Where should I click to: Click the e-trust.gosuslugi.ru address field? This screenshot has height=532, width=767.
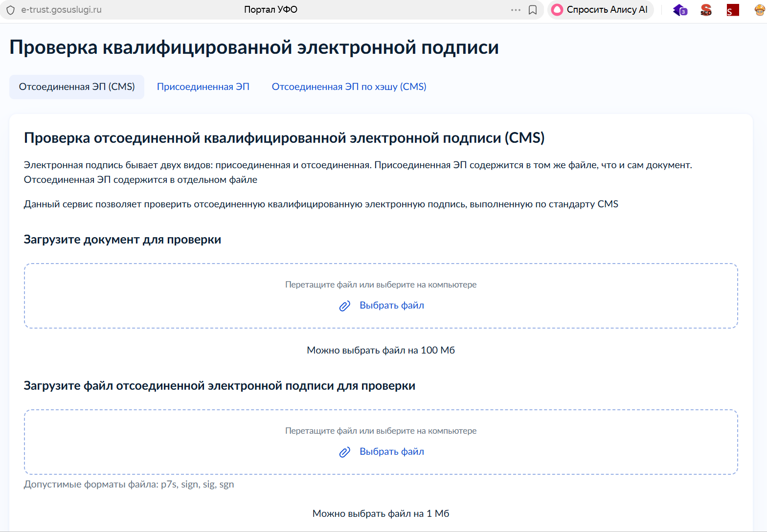[61, 10]
